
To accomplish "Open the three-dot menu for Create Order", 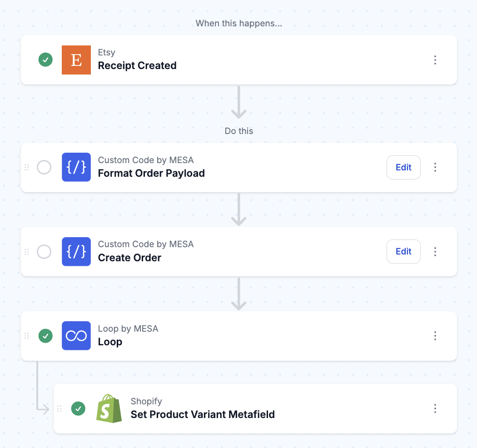I will (435, 252).
